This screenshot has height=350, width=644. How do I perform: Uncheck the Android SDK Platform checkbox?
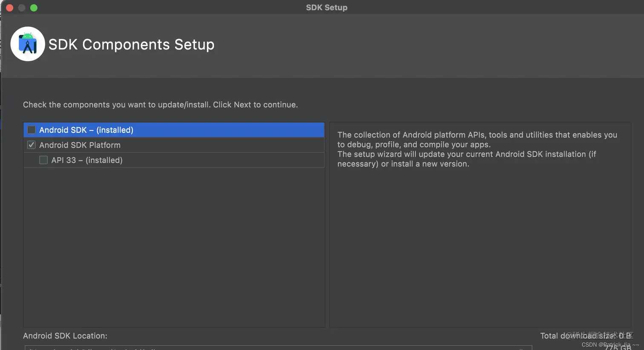(x=32, y=145)
